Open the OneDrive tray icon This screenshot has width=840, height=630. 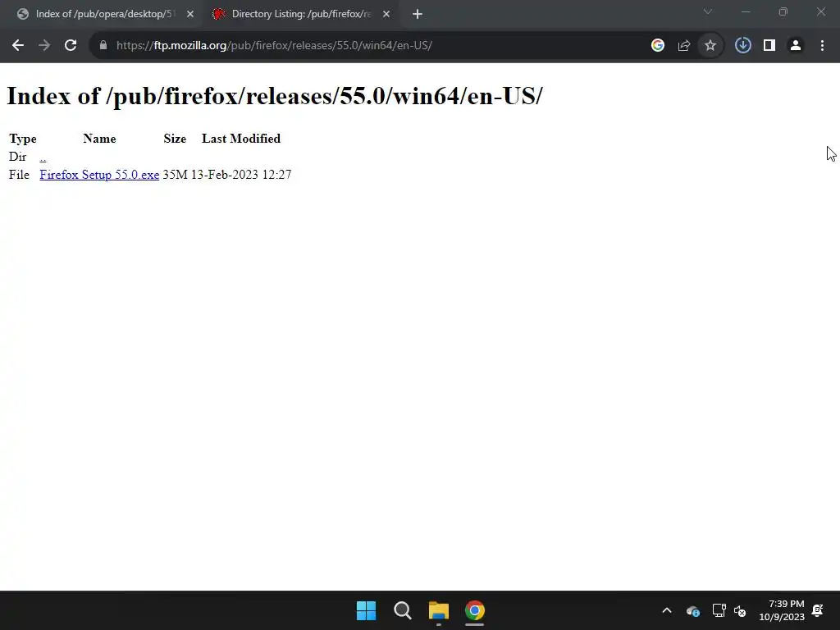[693, 610]
